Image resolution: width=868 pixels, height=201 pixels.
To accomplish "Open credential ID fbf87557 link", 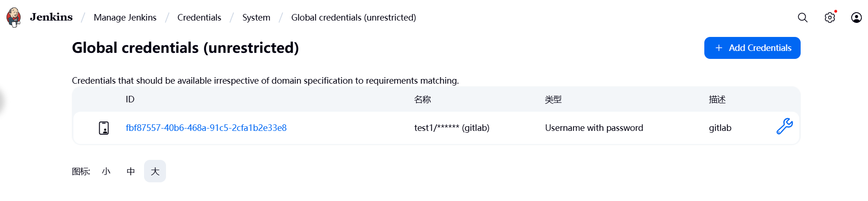I will pyautogui.click(x=206, y=128).
